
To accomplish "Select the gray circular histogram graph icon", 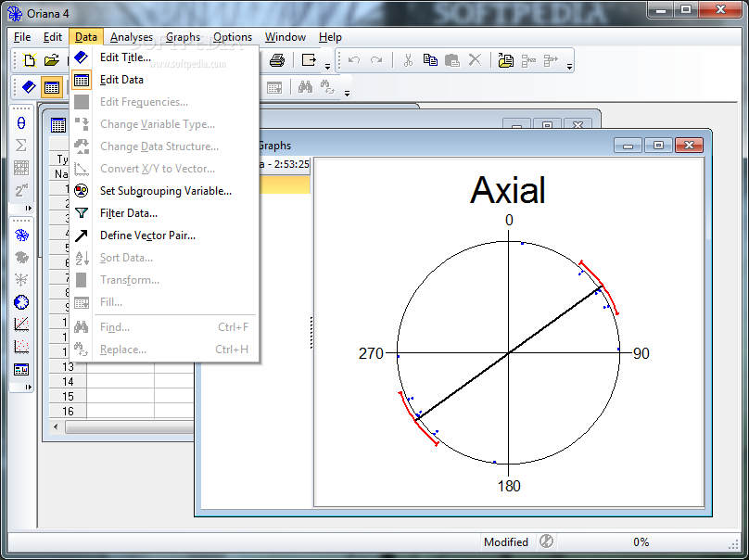I will (x=21, y=258).
